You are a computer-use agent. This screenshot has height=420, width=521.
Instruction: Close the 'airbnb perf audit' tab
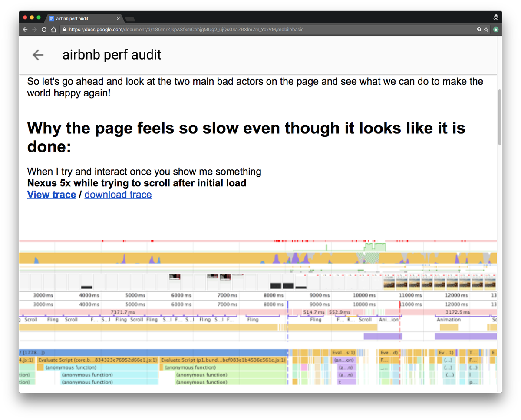pos(118,19)
